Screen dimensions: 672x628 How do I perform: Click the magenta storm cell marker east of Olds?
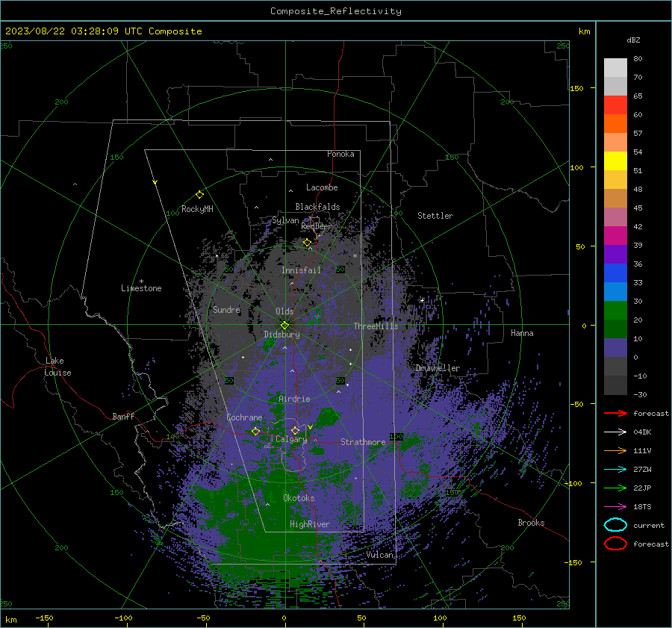317,317
